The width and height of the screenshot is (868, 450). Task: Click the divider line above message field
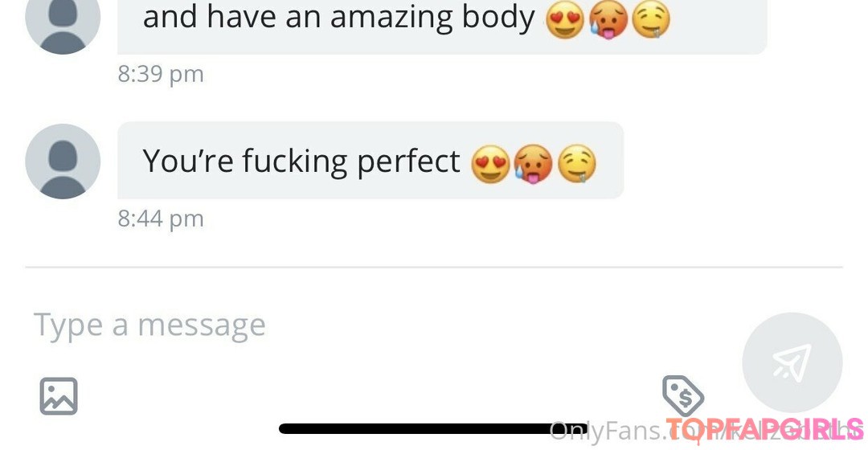[x=434, y=268]
